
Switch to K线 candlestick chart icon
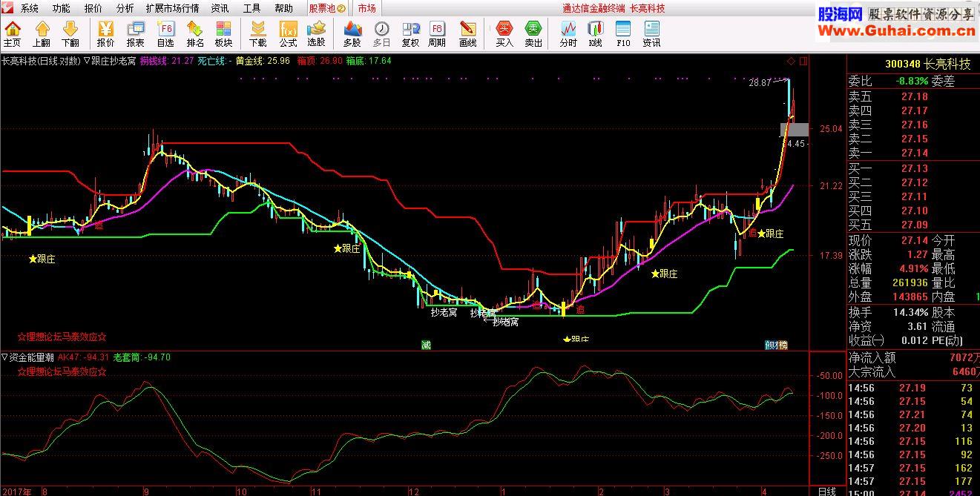(595, 33)
